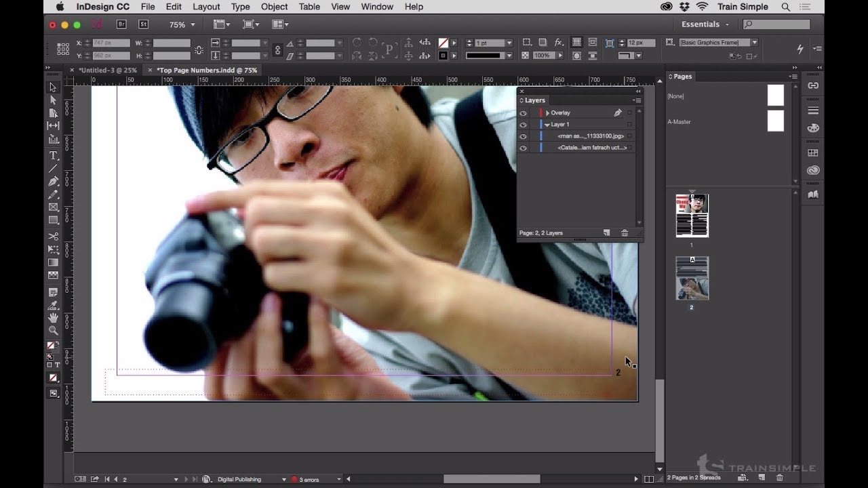Toggle visibility of the man jpg item
The height and width of the screenshot is (488, 868).
pyautogui.click(x=523, y=136)
